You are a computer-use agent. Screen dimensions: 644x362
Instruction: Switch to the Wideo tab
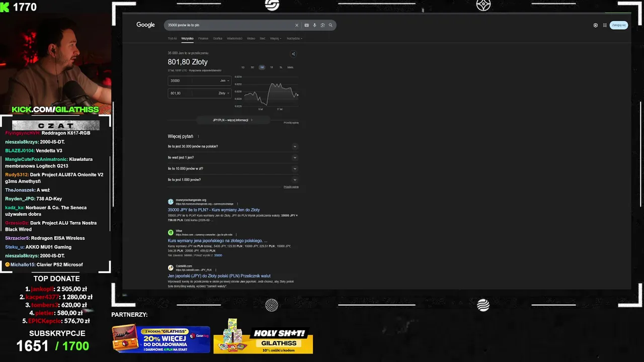(x=251, y=38)
